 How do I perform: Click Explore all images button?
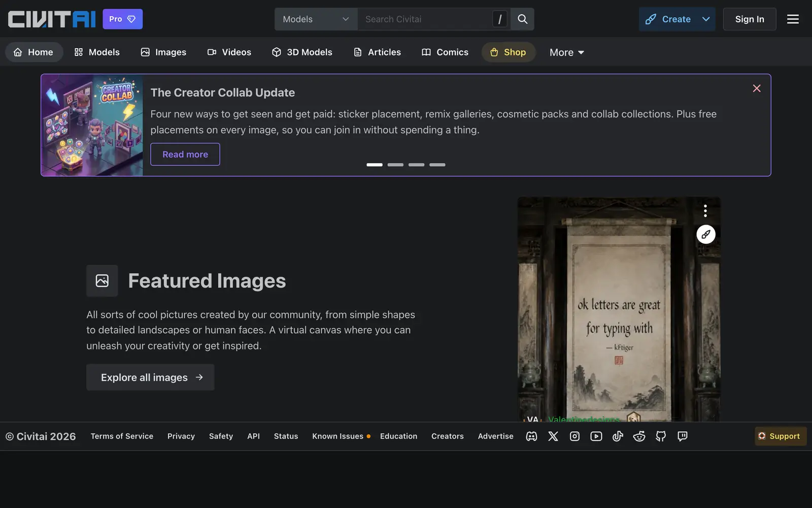(150, 377)
